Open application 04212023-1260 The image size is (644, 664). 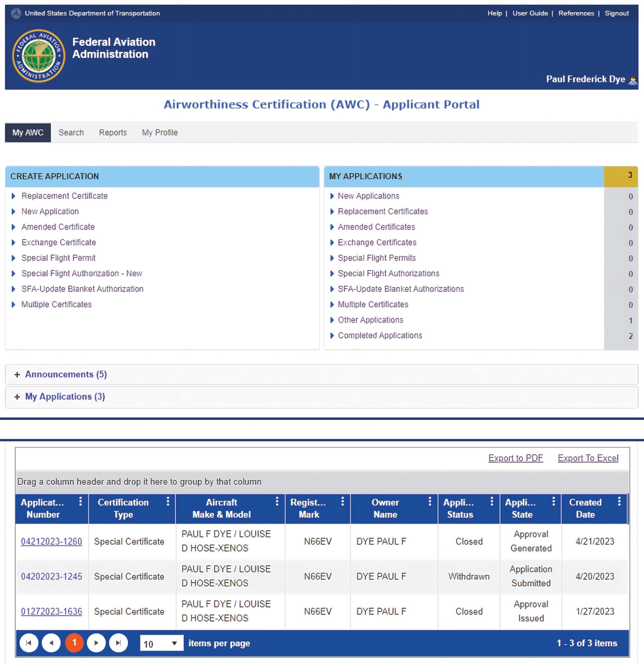(51, 542)
